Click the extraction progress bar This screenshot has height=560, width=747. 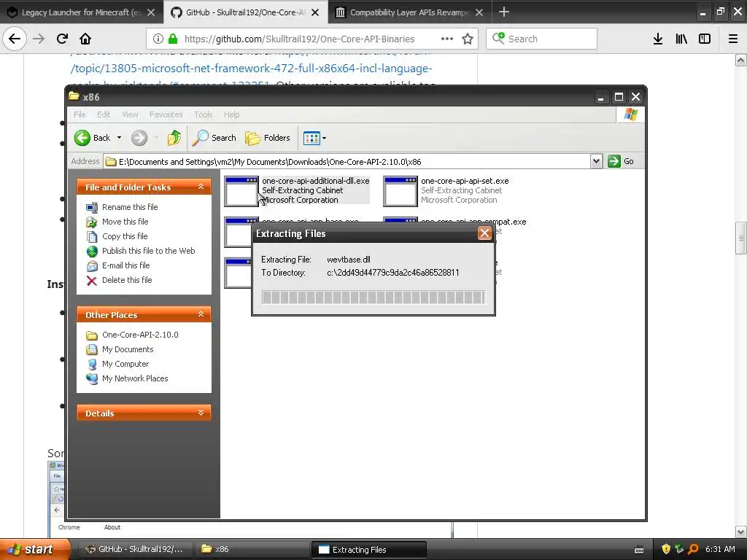click(x=373, y=297)
